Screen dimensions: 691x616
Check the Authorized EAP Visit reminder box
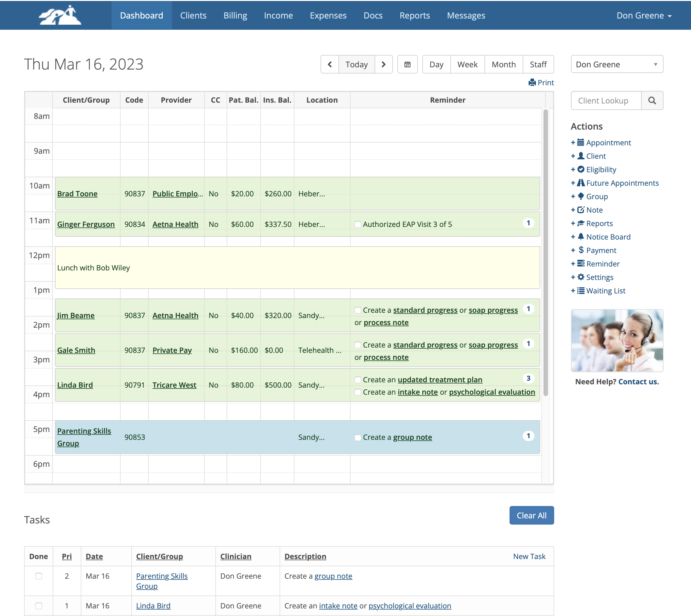coord(357,224)
